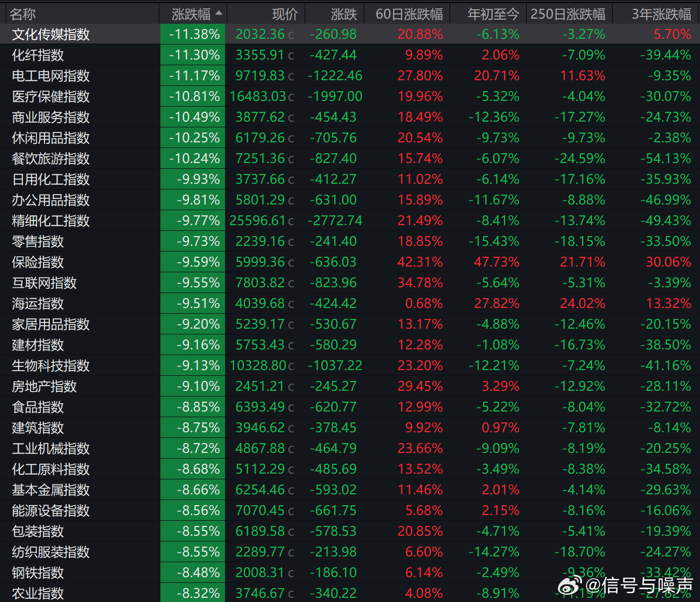700x602 pixels.
Task: Sort by the 3年涨跌幅 column
Action: click(x=661, y=14)
